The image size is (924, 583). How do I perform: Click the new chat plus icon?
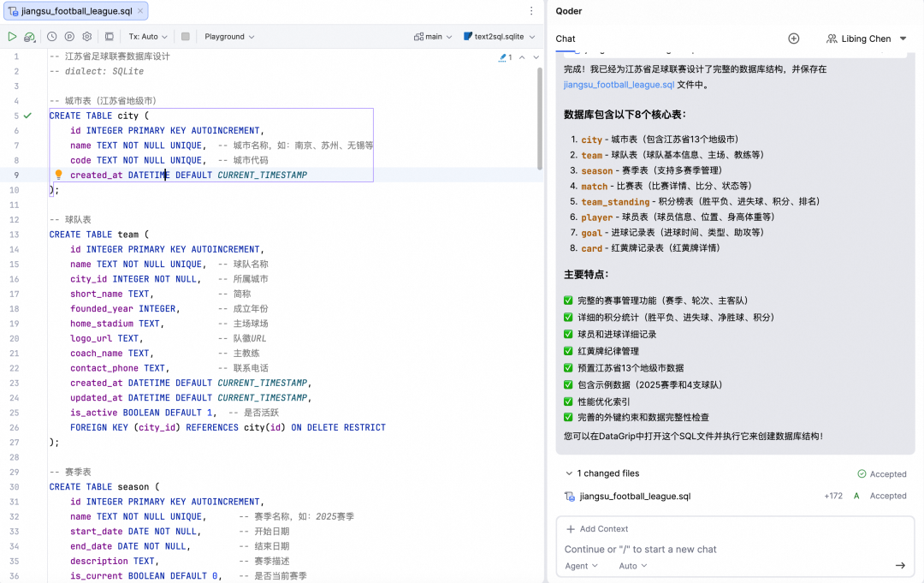point(793,39)
